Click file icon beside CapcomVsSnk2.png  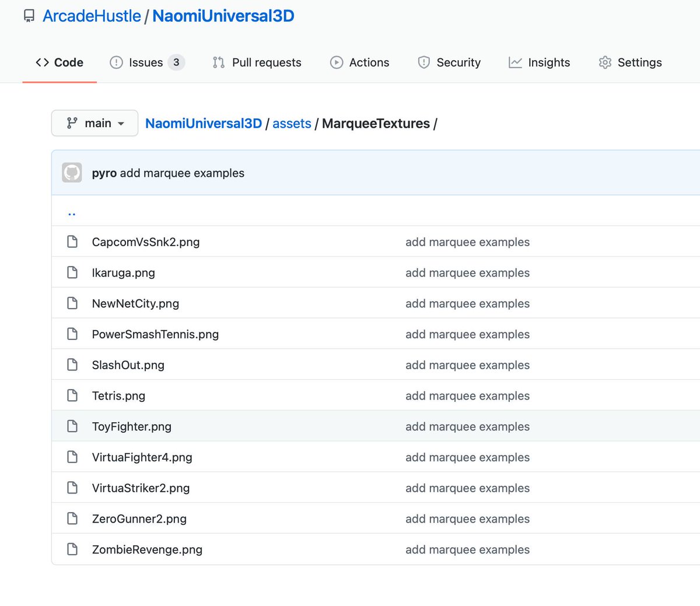(72, 241)
